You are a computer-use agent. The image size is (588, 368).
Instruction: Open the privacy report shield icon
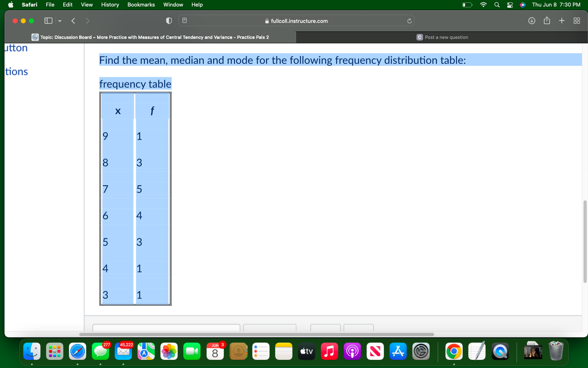pyautogui.click(x=169, y=20)
